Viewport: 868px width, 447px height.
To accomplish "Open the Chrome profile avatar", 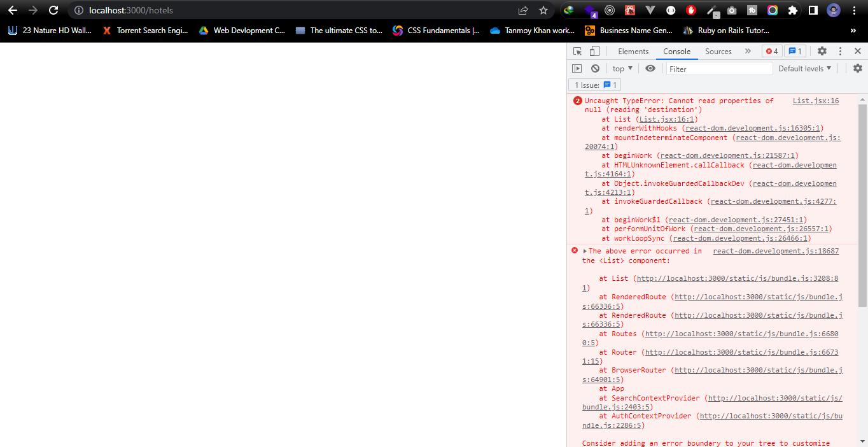I will point(834,10).
